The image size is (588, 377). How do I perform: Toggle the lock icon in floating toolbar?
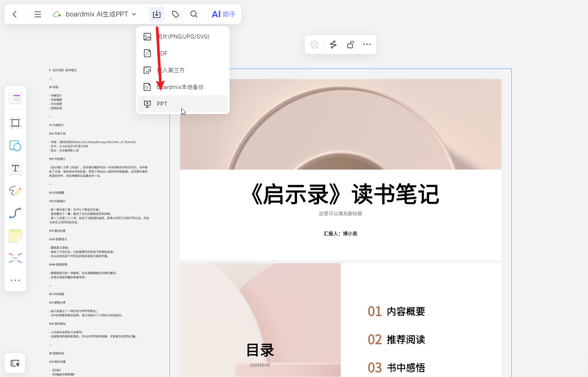coord(350,45)
